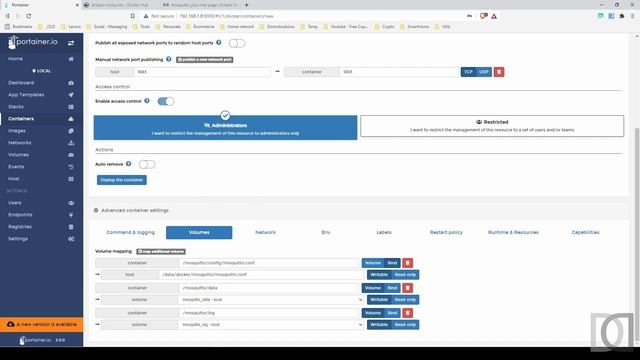640x360 pixels.
Task: Open the mosquitto_log volume dropdown
Action: (271, 325)
